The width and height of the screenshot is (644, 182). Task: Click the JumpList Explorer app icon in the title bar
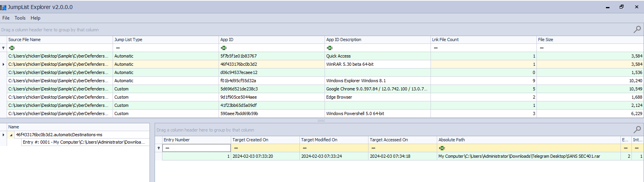4,7
